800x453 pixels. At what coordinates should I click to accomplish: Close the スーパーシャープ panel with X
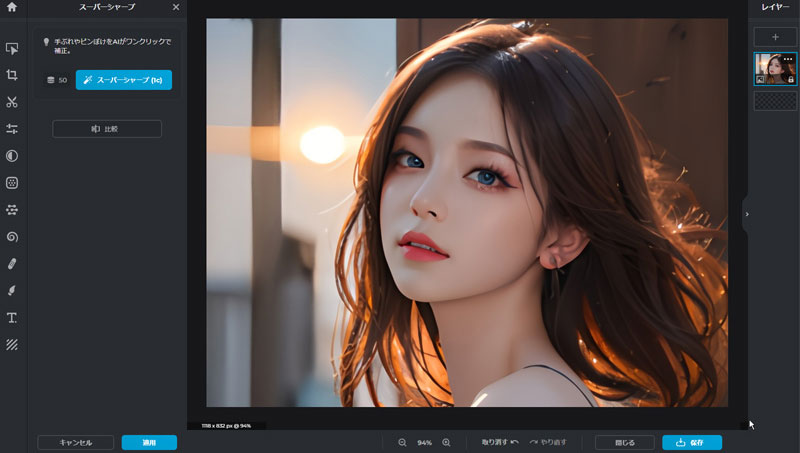176,7
